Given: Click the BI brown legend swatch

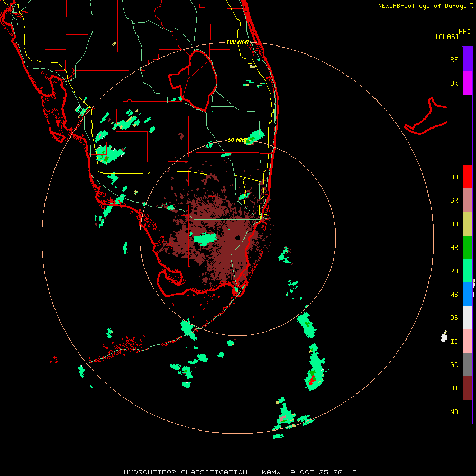Looking at the screenshot, I should (x=467, y=388).
